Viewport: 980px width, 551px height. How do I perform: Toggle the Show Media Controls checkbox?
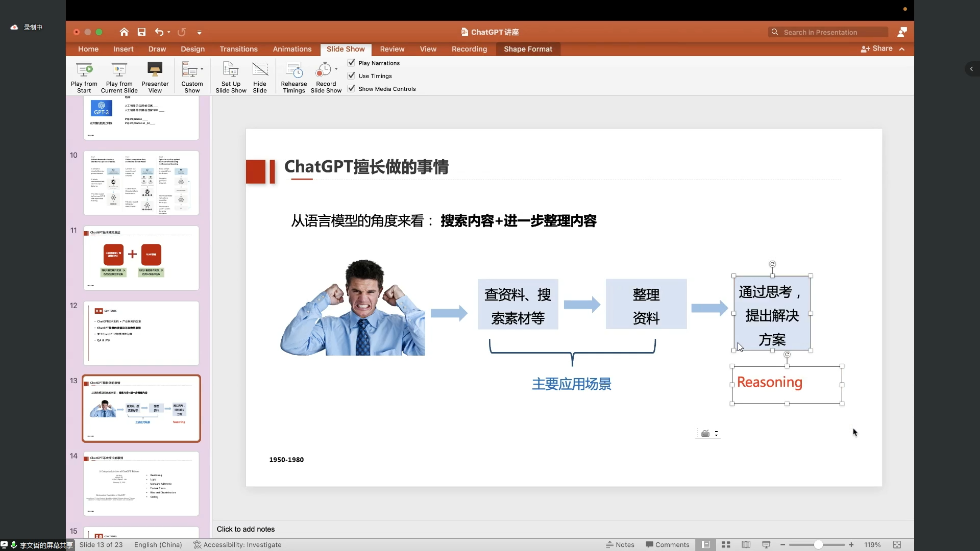click(351, 88)
